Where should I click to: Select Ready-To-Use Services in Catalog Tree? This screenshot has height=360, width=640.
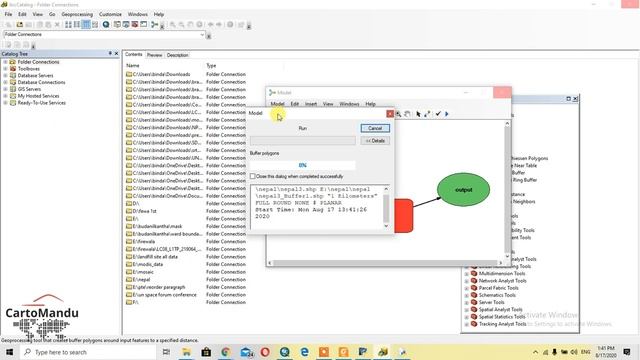coord(42,103)
